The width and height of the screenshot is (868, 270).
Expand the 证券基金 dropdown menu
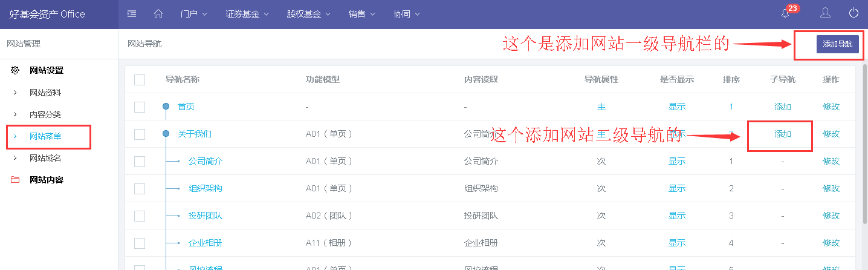(x=247, y=14)
